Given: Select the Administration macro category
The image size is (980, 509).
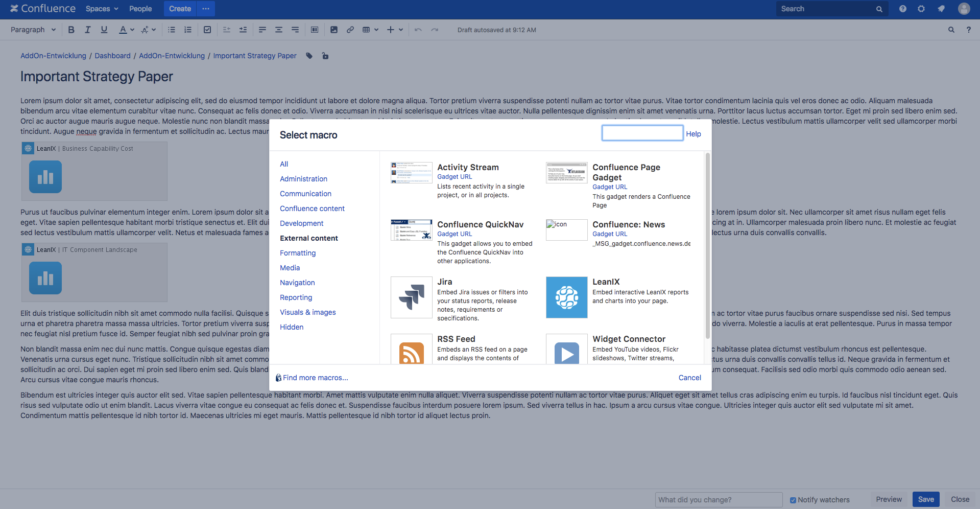Looking at the screenshot, I should click(x=303, y=179).
